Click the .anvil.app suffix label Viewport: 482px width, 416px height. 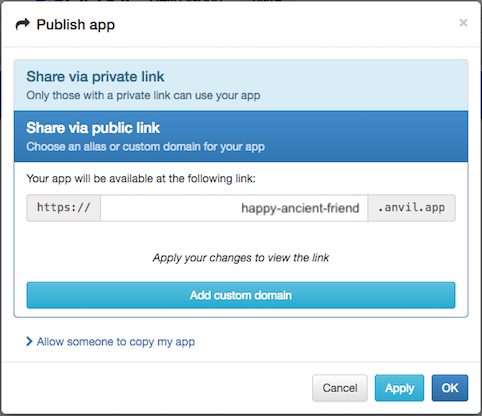click(412, 208)
